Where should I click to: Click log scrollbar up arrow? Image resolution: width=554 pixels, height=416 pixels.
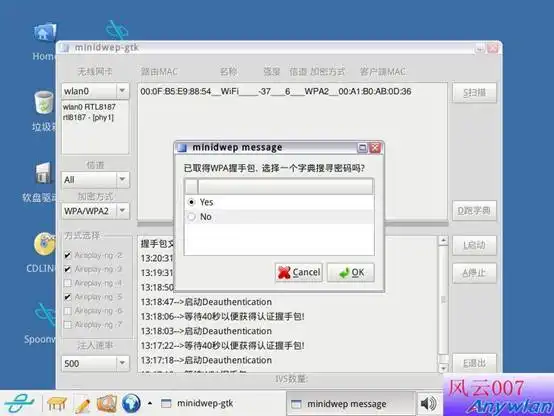click(x=443, y=241)
